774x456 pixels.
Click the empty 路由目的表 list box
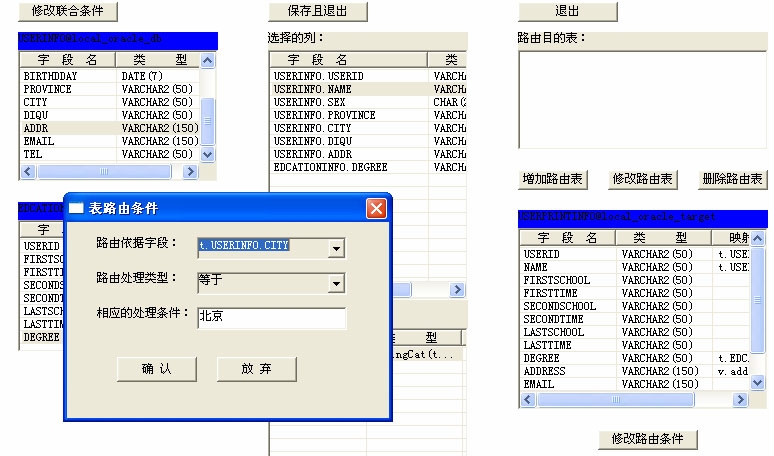[640, 99]
